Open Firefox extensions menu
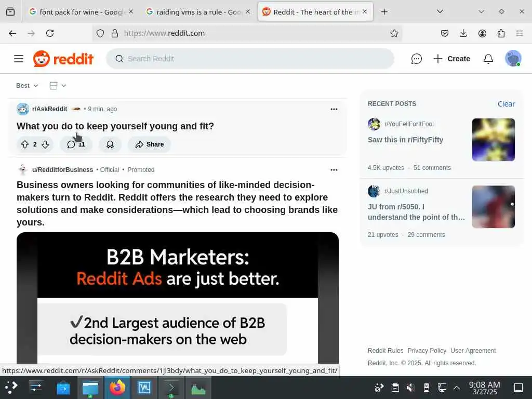Screen dimensions: 532x399 click(501, 33)
